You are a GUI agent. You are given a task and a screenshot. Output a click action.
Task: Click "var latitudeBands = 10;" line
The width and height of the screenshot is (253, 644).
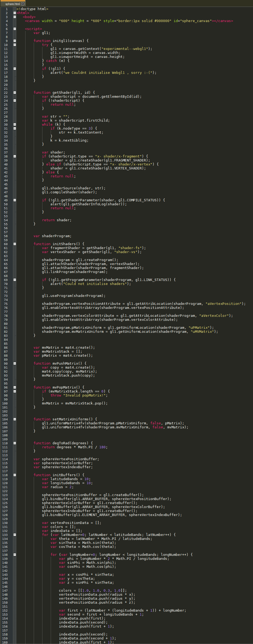tap(66, 479)
